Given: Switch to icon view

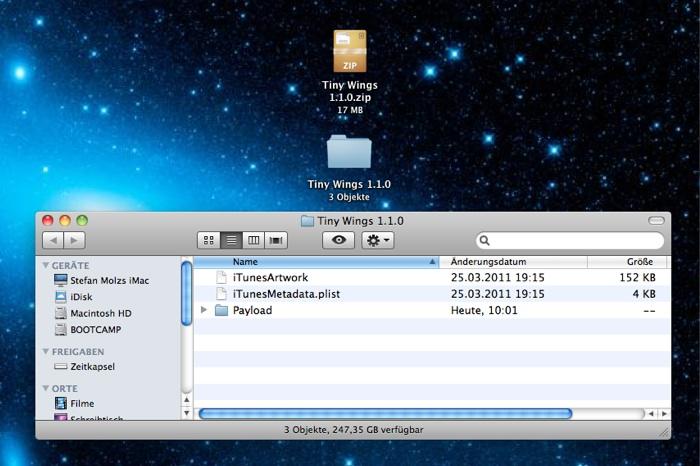Looking at the screenshot, I should tap(208, 241).
